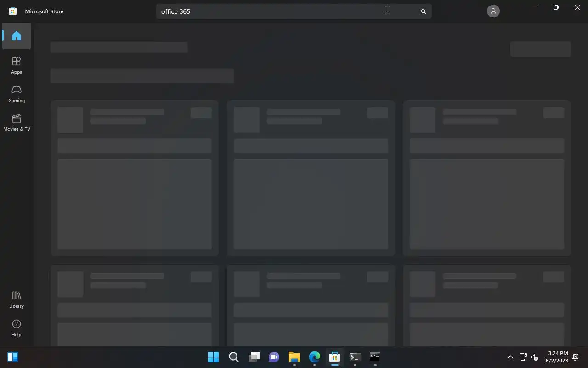Close the Microsoft Store window
Image resolution: width=588 pixels, height=368 pixels.
pyautogui.click(x=577, y=7)
